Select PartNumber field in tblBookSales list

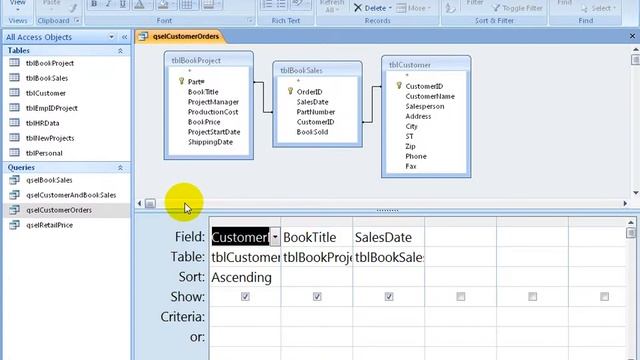click(x=316, y=112)
